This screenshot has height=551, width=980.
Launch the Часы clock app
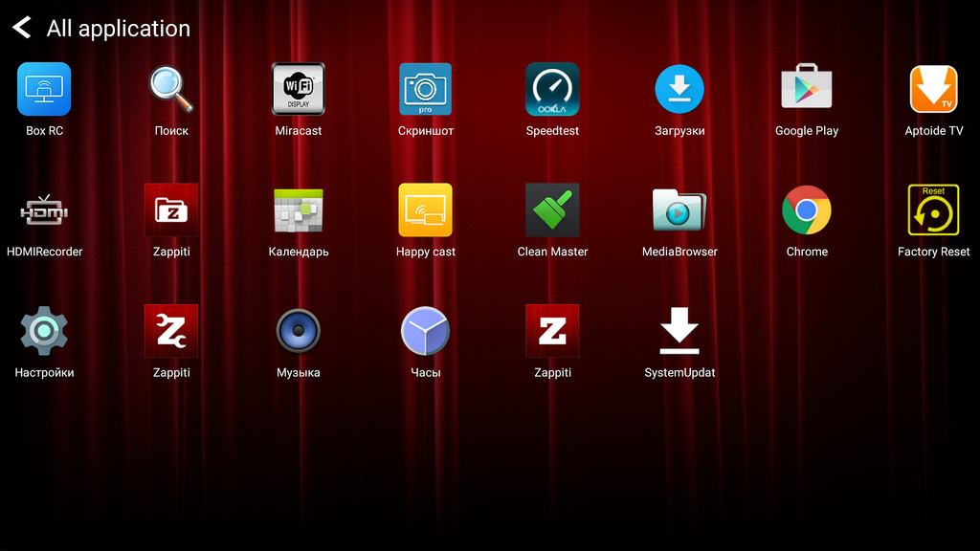pos(425,330)
